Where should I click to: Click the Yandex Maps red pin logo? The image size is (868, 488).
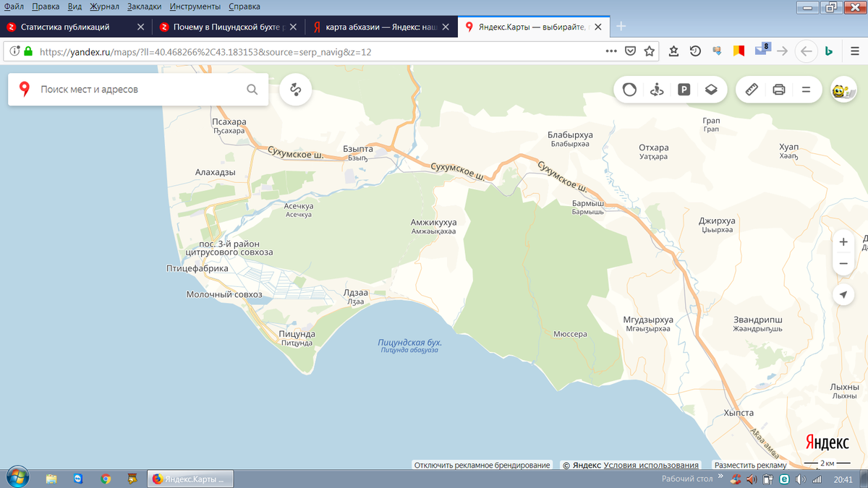click(x=24, y=89)
